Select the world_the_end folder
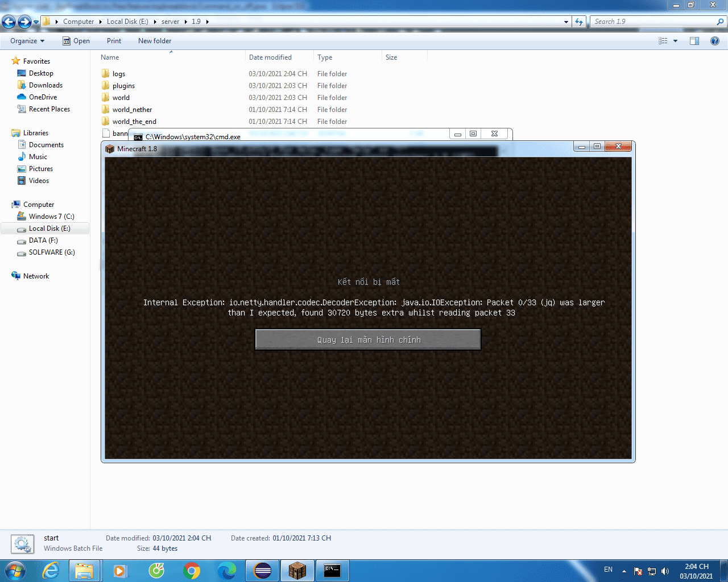Viewport: 728px width, 582px height. click(x=134, y=122)
